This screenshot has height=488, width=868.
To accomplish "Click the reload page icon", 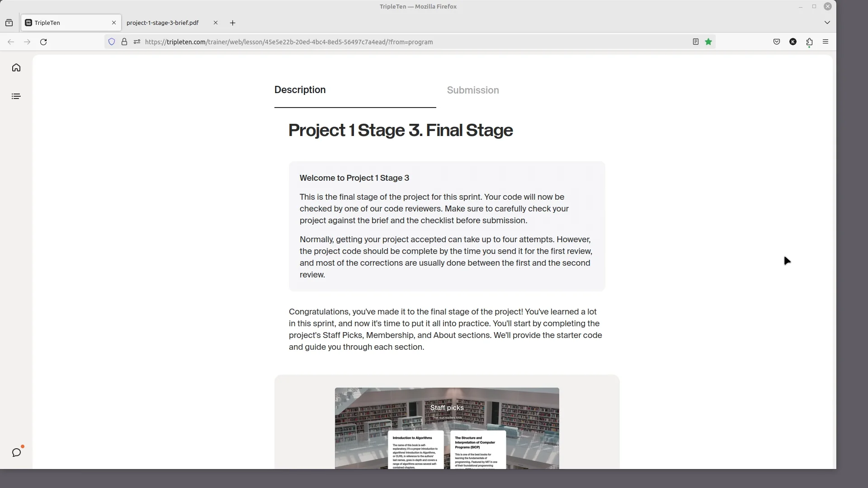I will pos(43,42).
